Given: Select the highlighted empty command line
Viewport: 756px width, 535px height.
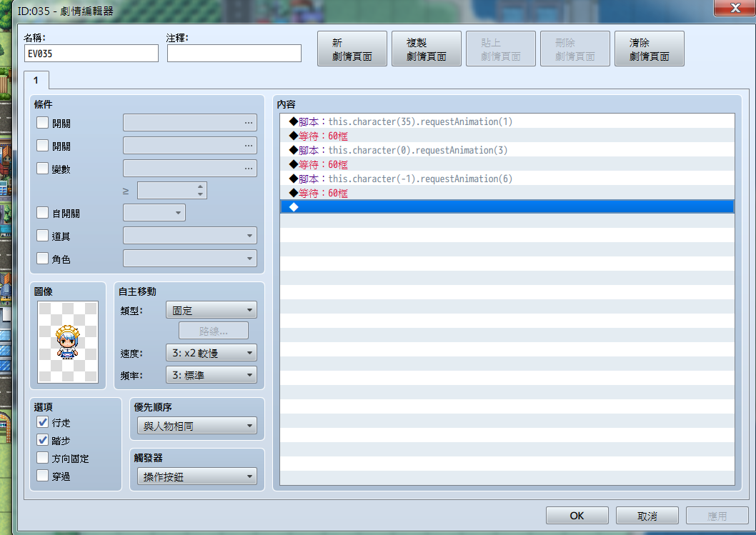Looking at the screenshot, I should pyautogui.click(x=507, y=206).
